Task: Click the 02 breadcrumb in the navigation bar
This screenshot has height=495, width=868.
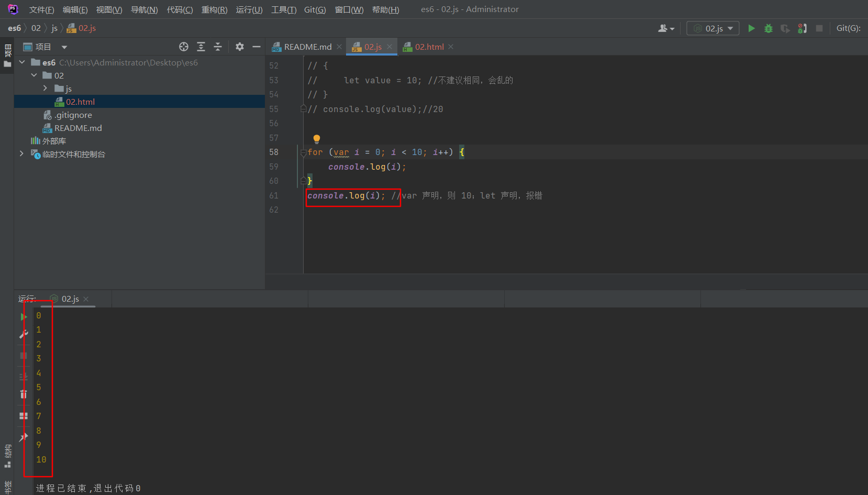Action: point(36,28)
